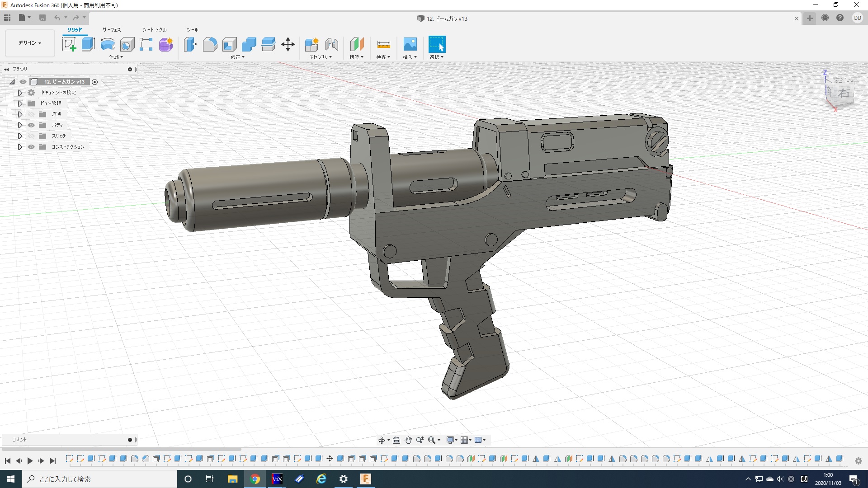
Task: Open the 修正 dropdown menu
Action: coord(237,57)
